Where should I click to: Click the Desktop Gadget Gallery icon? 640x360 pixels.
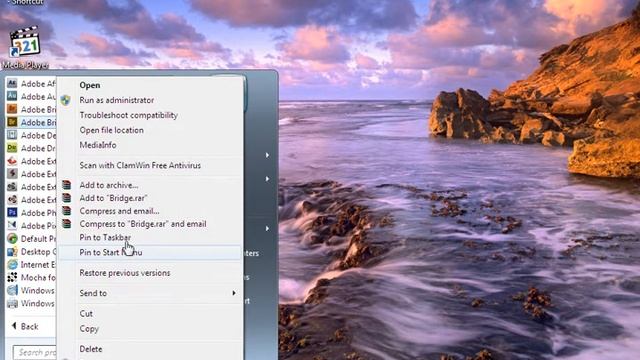[x=12, y=251]
